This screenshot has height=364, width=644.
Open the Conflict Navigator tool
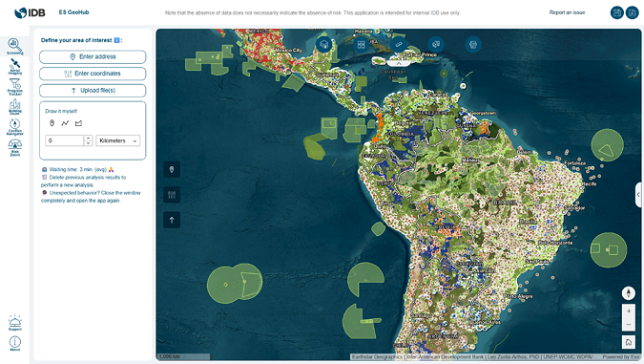(x=14, y=127)
